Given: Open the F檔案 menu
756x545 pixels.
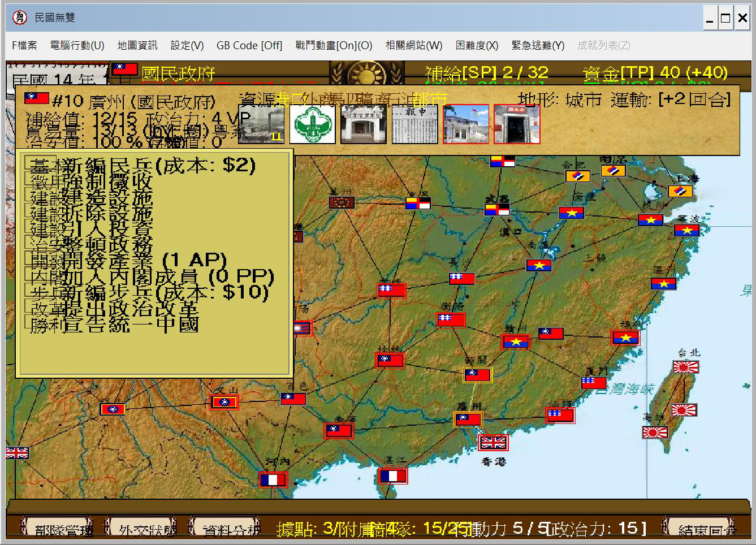Looking at the screenshot, I should (x=24, y=45).
